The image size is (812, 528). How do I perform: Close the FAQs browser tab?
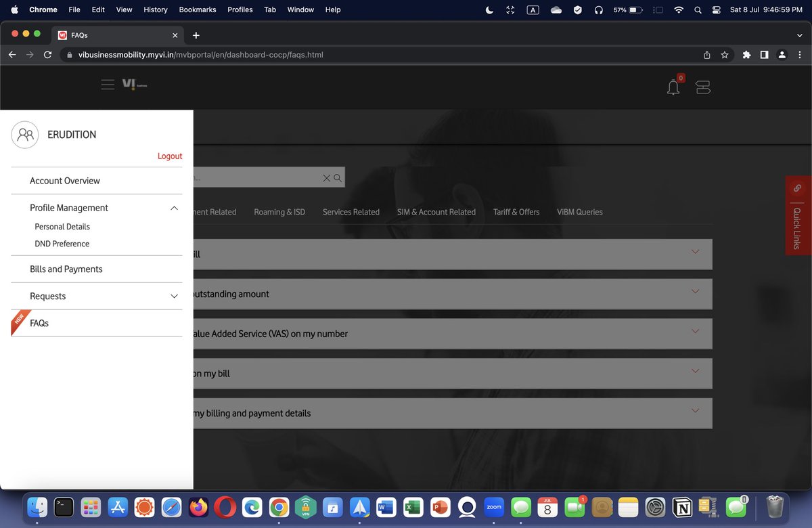click(x=175, y=35)
